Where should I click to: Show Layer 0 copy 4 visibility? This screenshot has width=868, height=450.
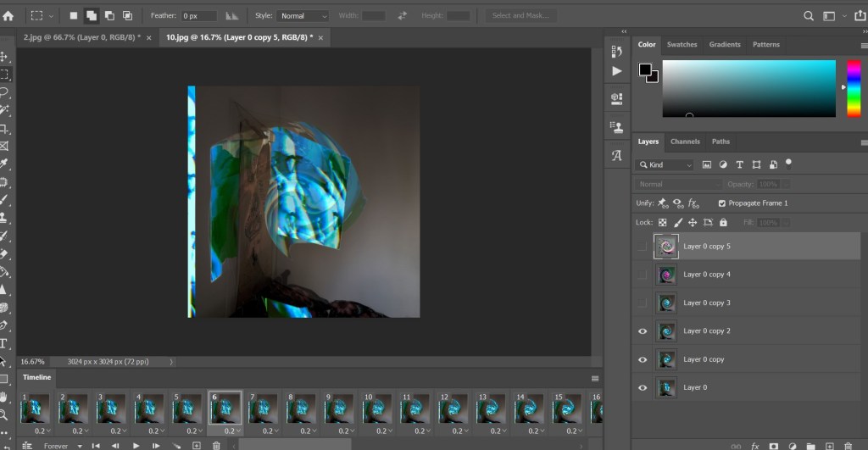point(643,275)
